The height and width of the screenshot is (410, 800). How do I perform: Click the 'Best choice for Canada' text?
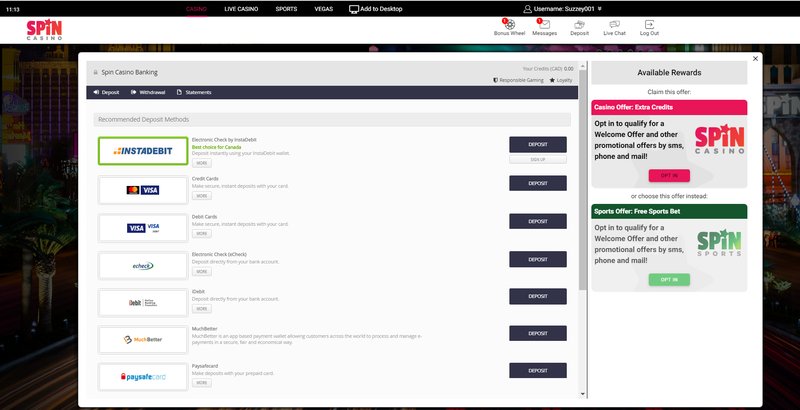coord(216,147)
